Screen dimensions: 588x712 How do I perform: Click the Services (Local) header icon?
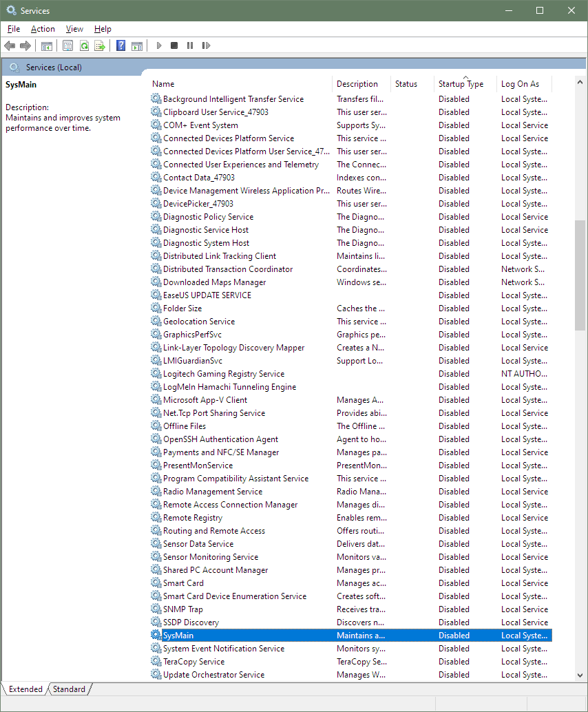(x=14, y=67)
